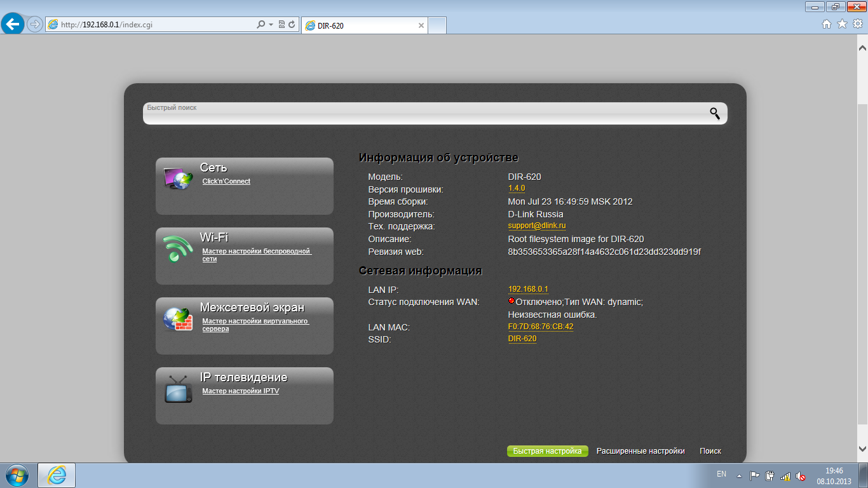This screenshot has width=868, height=488.
Task: Click the SSID value DIR-620 link
Action: click(x=522, y=339)
